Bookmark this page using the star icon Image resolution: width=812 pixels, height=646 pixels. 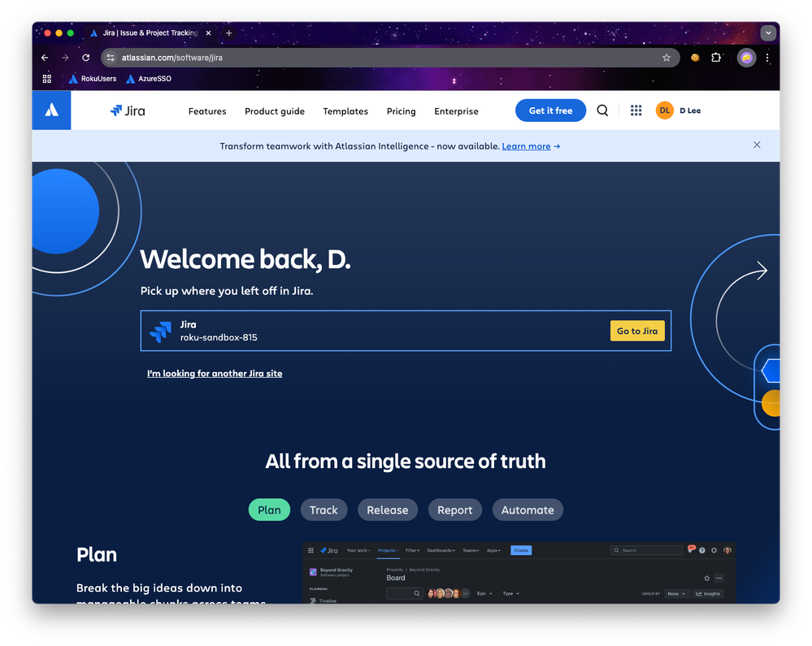click(667, 58)
